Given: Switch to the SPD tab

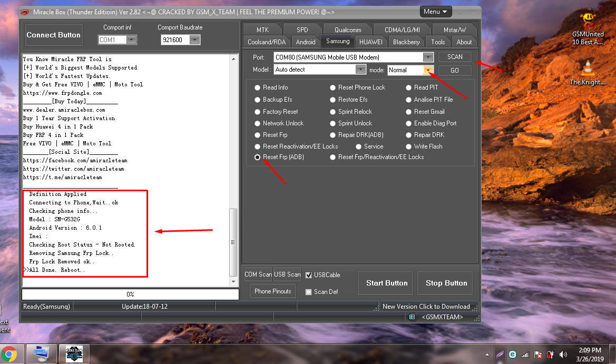Looking at the screenshot, I should point(302,30).
